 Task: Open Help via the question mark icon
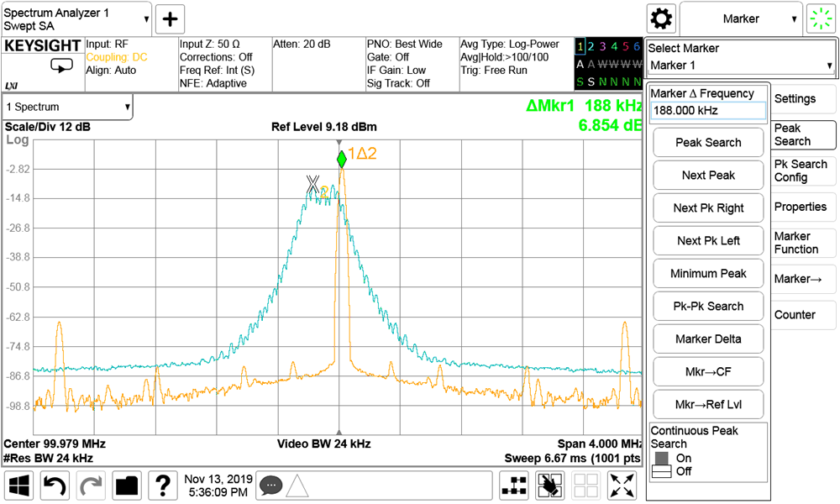click(x=162, y=486)
